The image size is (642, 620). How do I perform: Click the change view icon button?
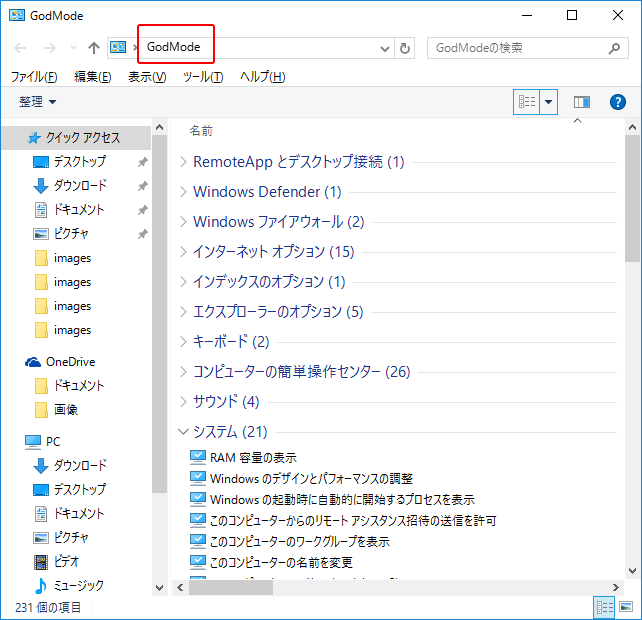[527, 102]
